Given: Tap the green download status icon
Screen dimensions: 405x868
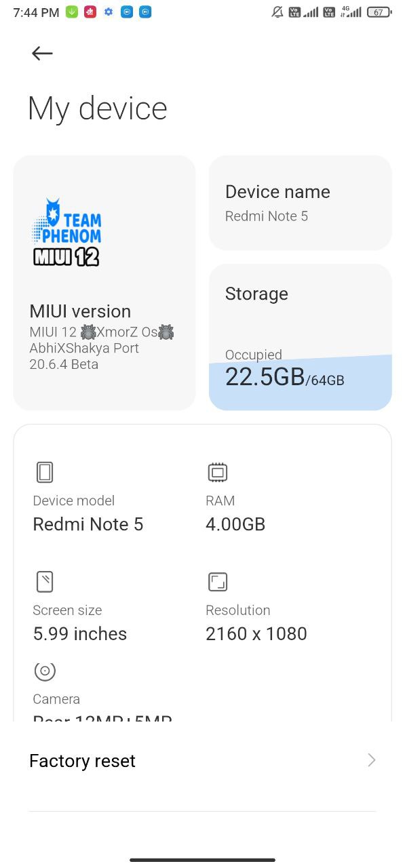Looking at the screenshot, I should (x=71, y=12).
